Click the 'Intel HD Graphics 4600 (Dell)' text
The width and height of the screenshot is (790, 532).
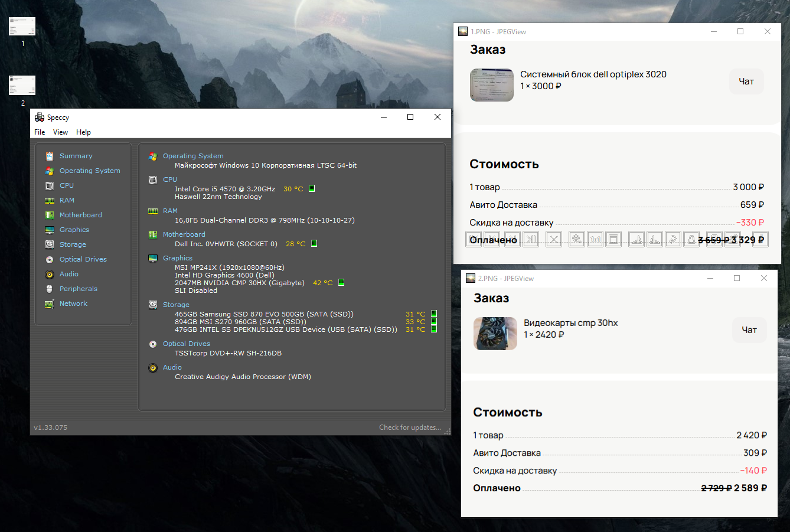click(224, 275)
